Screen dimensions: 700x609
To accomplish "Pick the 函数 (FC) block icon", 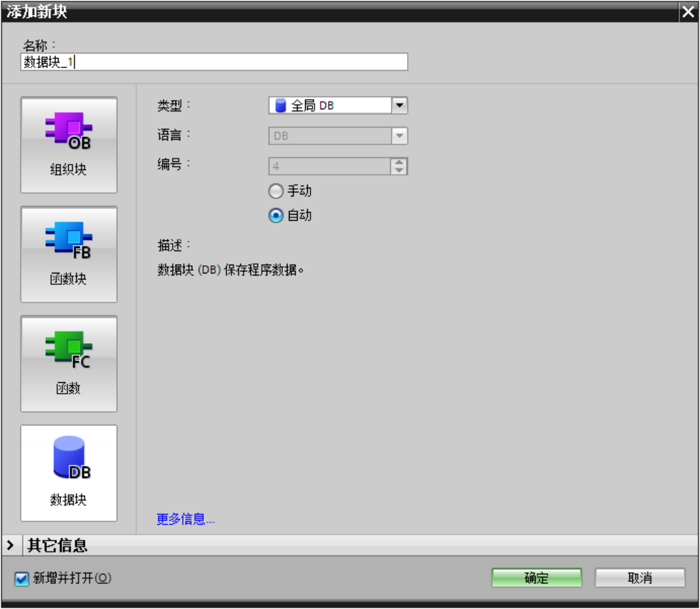I will (69, 363).
